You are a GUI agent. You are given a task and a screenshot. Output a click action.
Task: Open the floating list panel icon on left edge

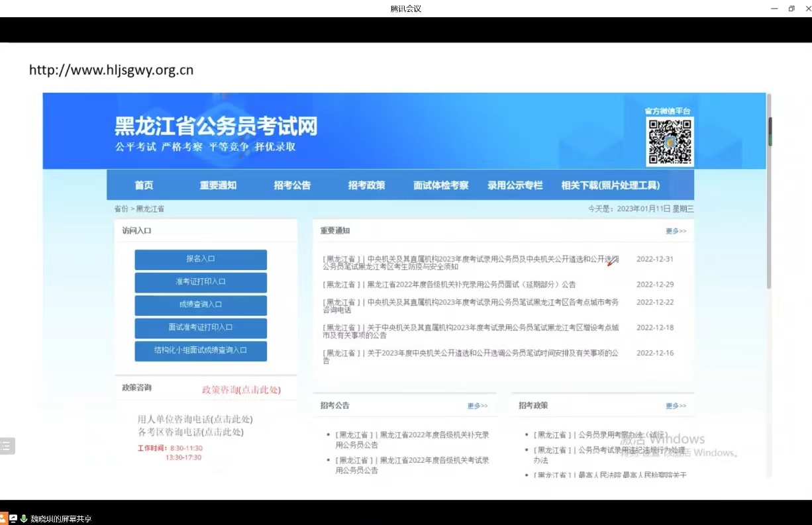click(x=7, y=446)
